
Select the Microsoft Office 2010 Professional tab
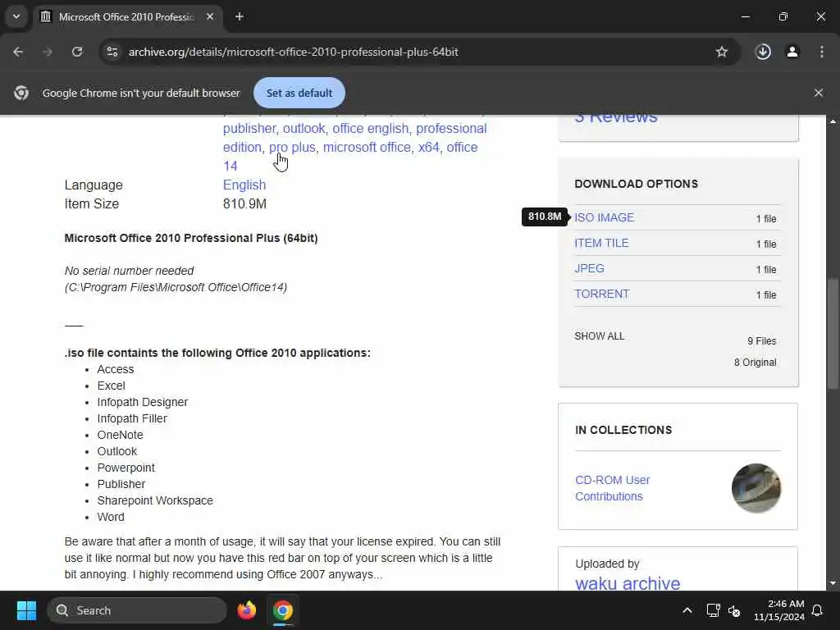click(127, 17)
